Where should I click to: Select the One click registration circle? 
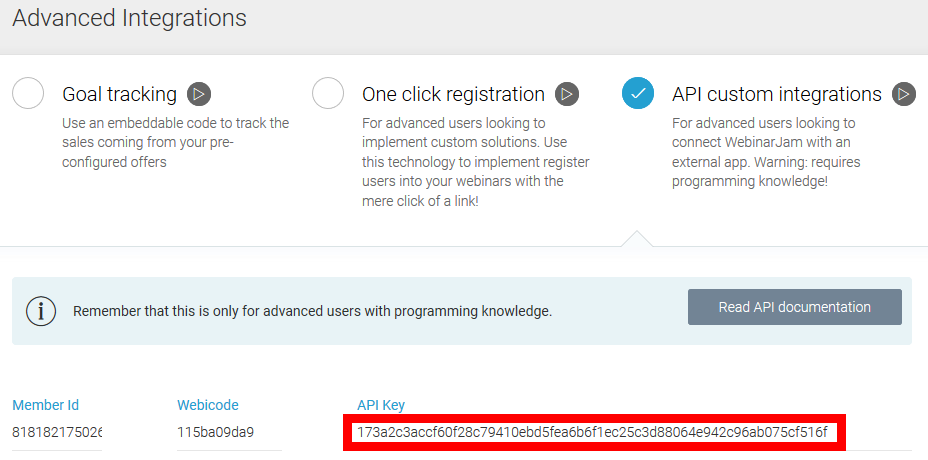(x=328, y=93)
